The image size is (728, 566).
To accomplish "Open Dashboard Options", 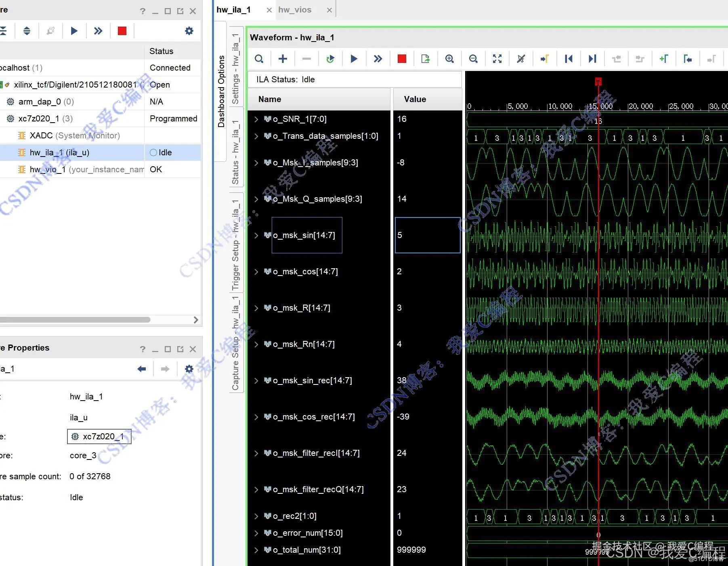I will 221,92.
